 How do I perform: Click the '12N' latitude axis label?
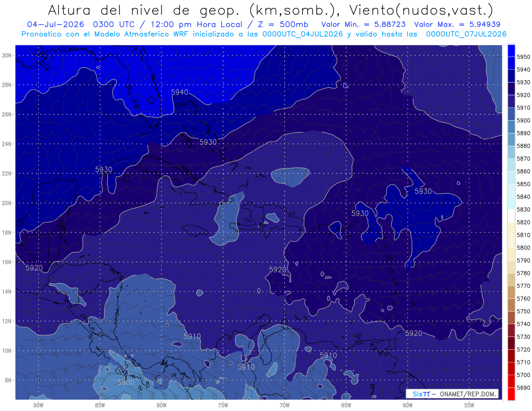7,321
